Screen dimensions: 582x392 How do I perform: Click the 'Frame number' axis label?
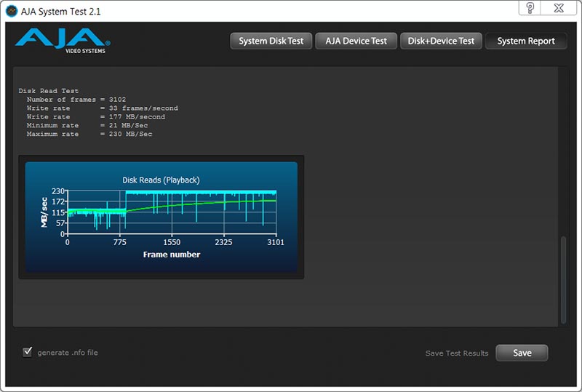pos(172,255)
